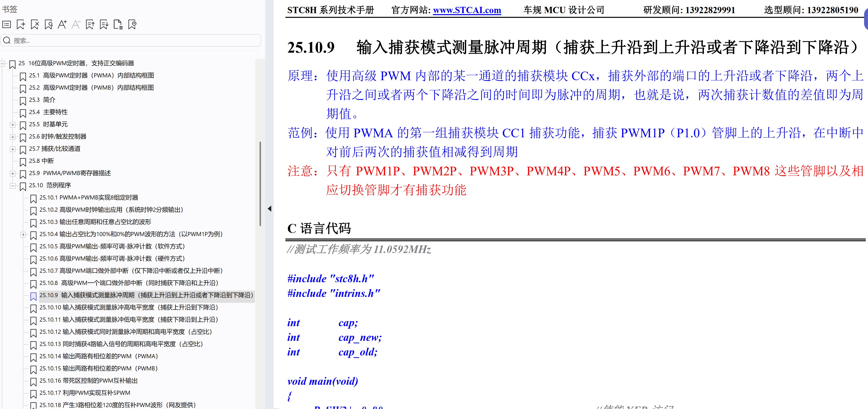Expand 25.10.4 输出占空比 node
This screenshot has width=868, height=409.
click(23, 234)
